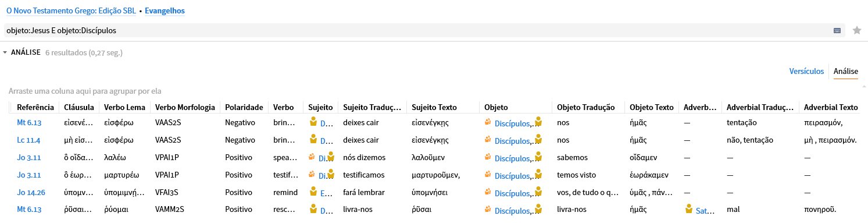Sort by Verbo Morfologia column header

click(185, 107)
